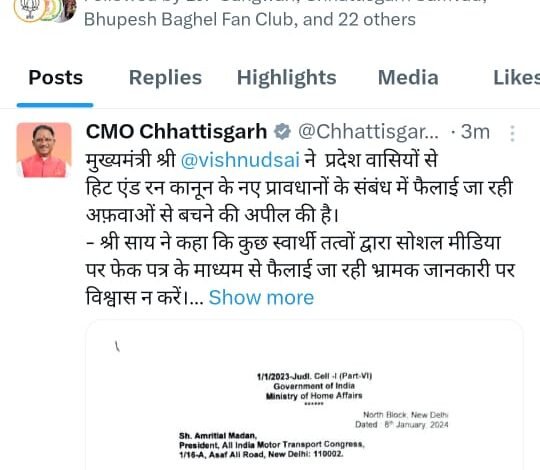The image size is (540, 470).
Task: Open the @vishnudsai mention link
Action: (x=240, y=160)
